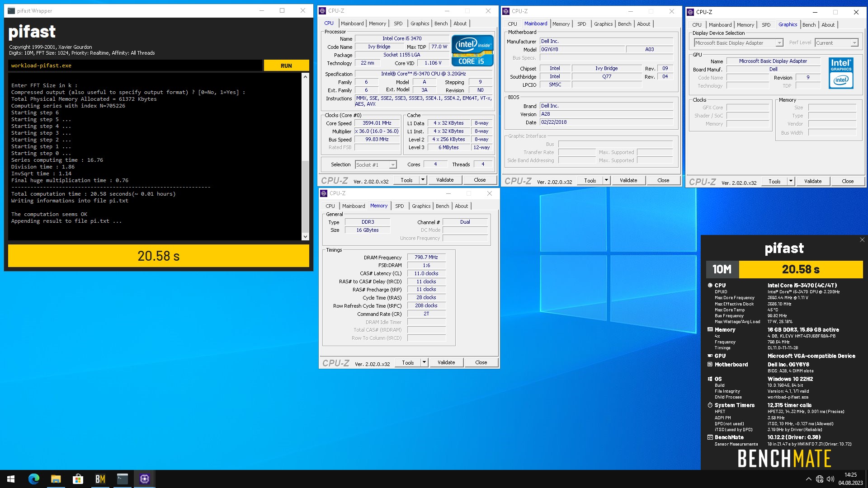Viewport: 868px width, 488px height.
Task: Open the Windows Start menu
Action: point(11,479)
